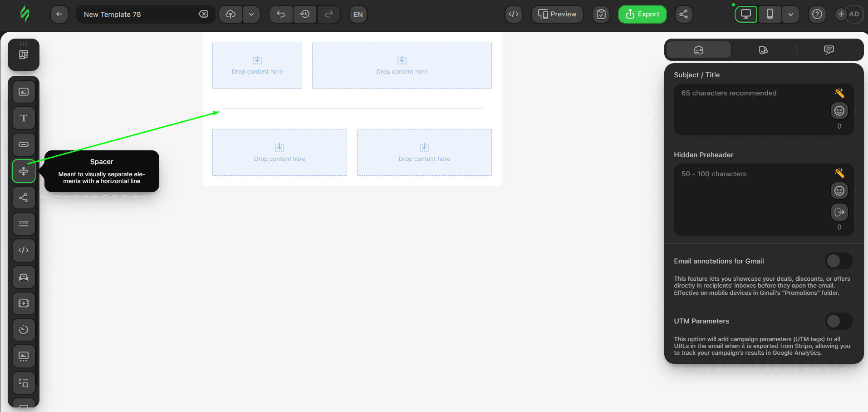Click the green Export button
Screen dimensions: 868x412
click(642, 14)
